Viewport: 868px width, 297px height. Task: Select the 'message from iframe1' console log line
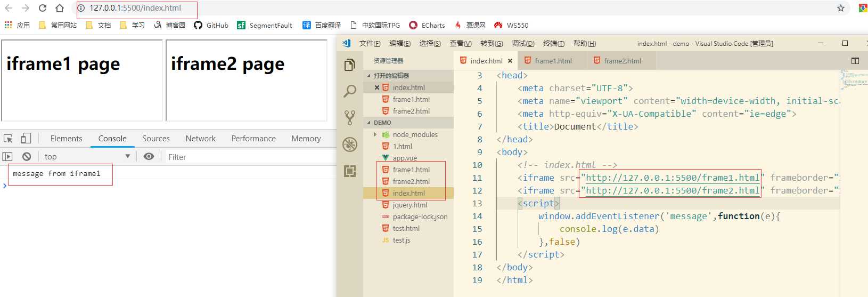[56, 173]
